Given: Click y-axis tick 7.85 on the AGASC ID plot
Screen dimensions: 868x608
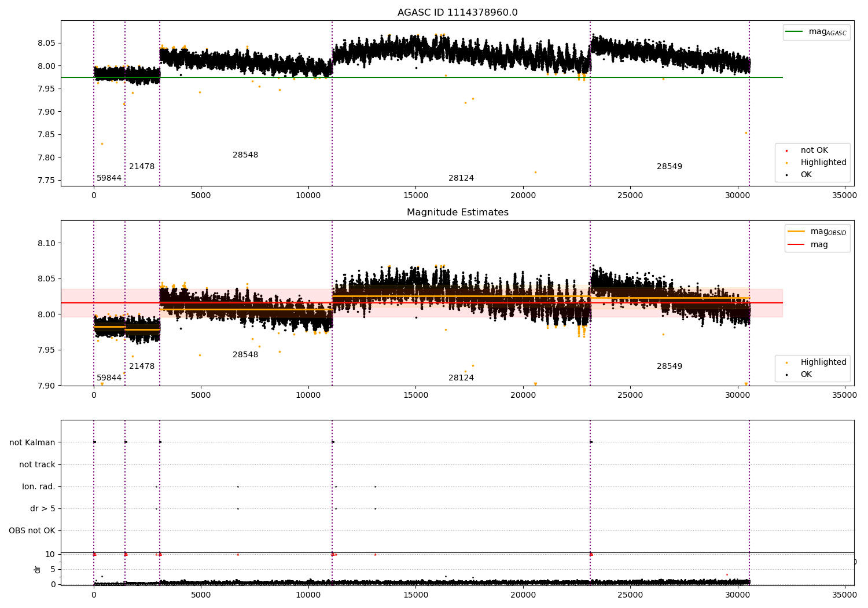Looking at the screenshot, I should [46, 135].
